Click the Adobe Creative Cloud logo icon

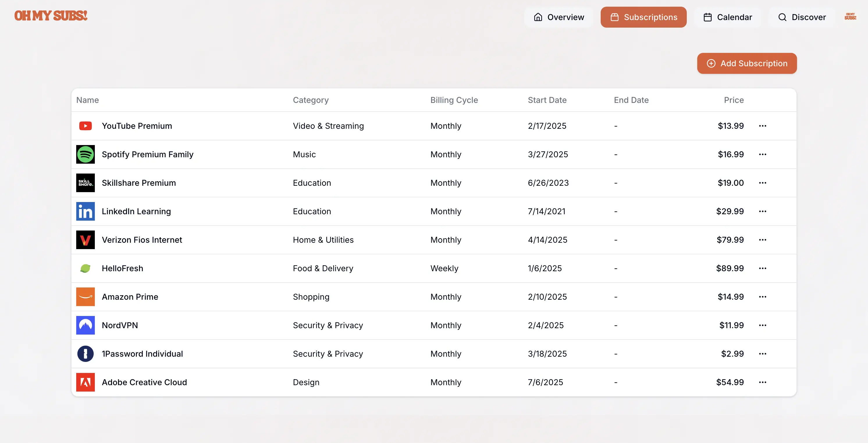[85, 383]
